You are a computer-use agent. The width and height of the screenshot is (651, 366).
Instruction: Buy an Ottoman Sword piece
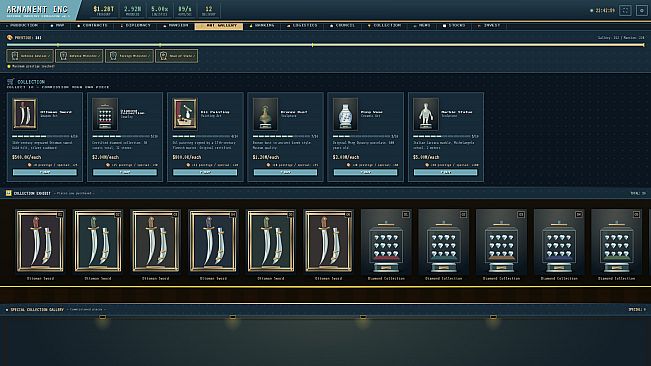[x=45, y=172]
